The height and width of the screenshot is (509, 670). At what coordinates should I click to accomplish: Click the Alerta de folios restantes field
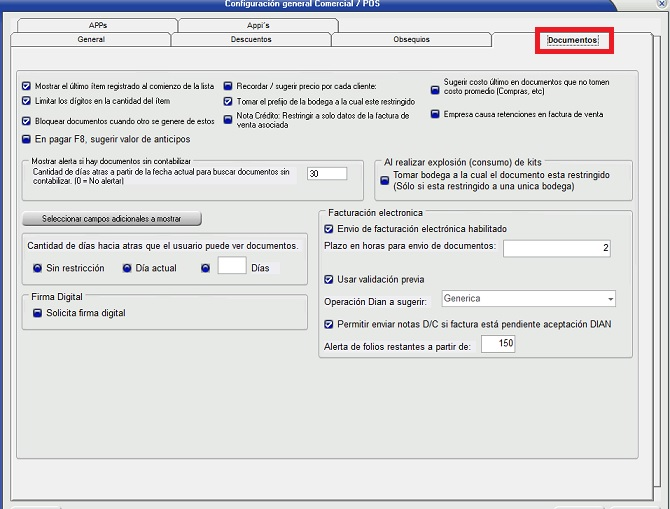(x=497, y=344)
